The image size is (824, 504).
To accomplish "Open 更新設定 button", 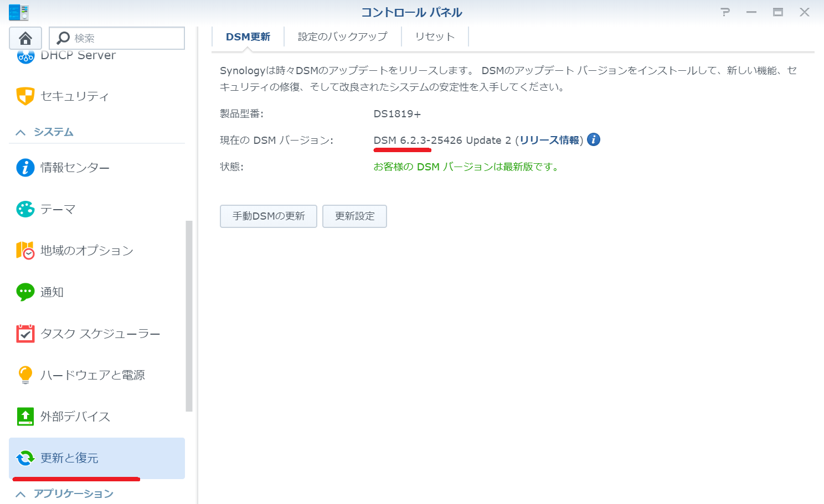I will point(355,216).
